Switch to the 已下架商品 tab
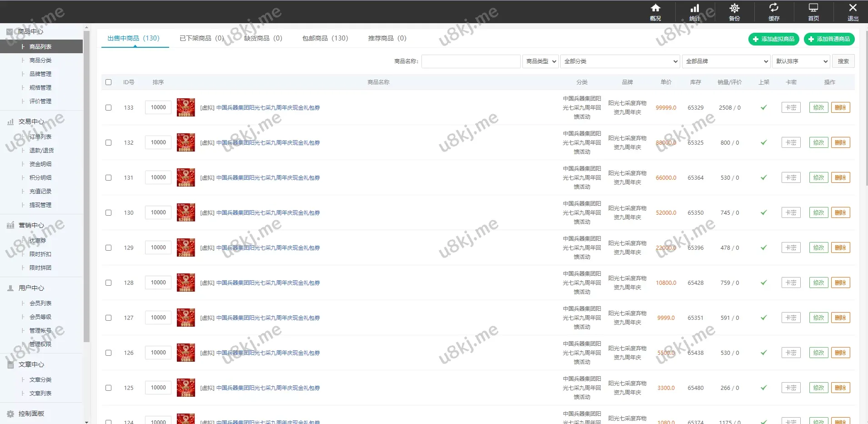Viewport: 868px width, 424px height. coord(201,39)
